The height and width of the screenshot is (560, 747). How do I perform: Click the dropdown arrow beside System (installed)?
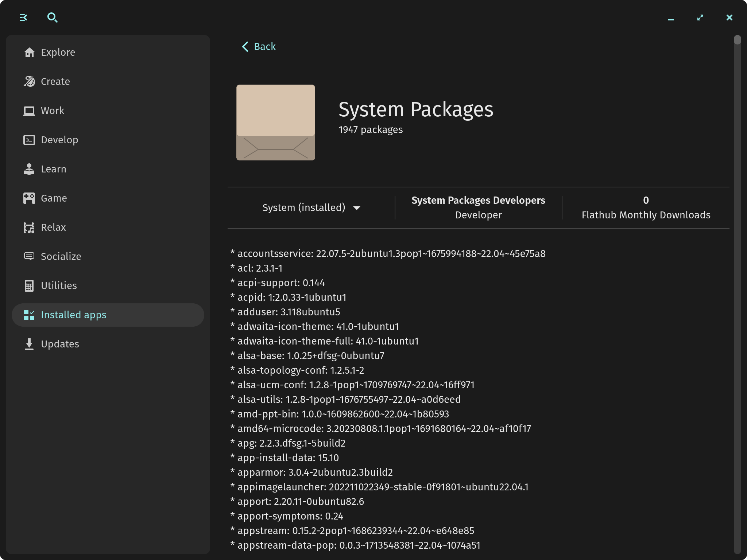pyautogui.click(x=357, y=208)
